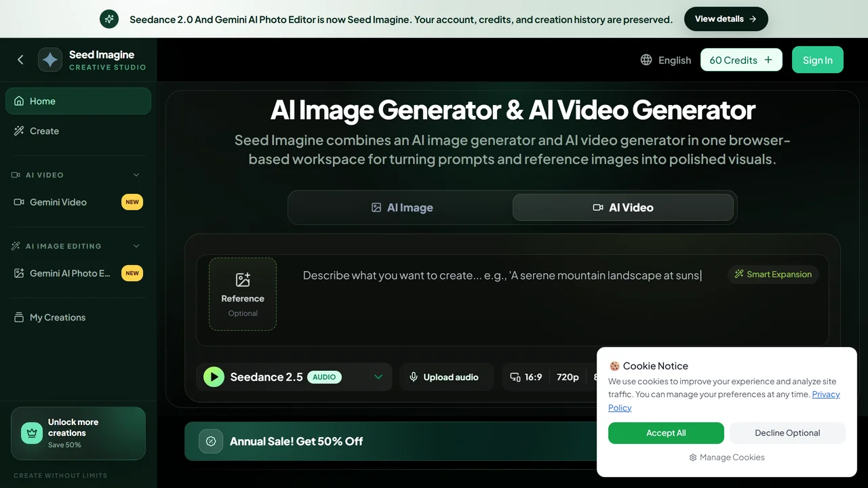Click the Unlock more creations Save 50% card
The height and width of the screenshot is (488, 868).
[78, 433]
